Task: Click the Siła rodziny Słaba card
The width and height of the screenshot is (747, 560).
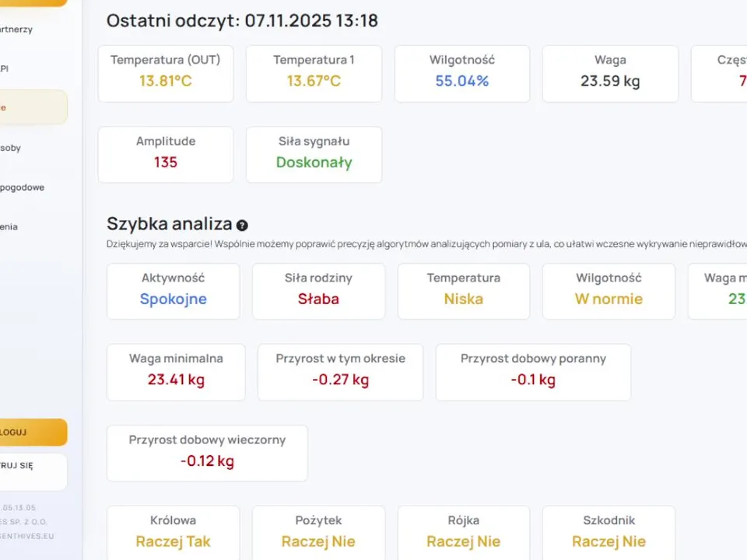Action: pyautogui.click(x=318, y=291)
